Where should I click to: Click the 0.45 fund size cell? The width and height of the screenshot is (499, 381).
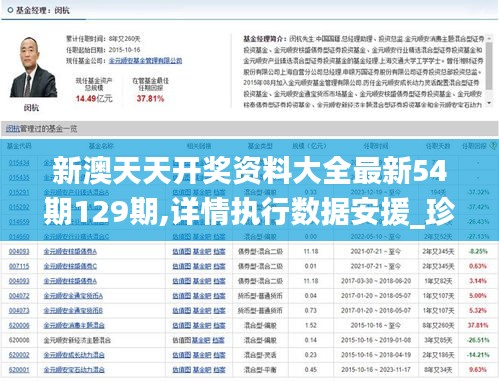pyautogui.click(x=311, y=370)
